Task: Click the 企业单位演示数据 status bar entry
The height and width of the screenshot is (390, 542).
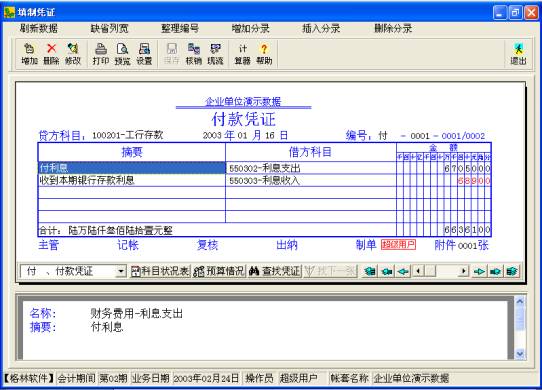Action: click(411, 378)
